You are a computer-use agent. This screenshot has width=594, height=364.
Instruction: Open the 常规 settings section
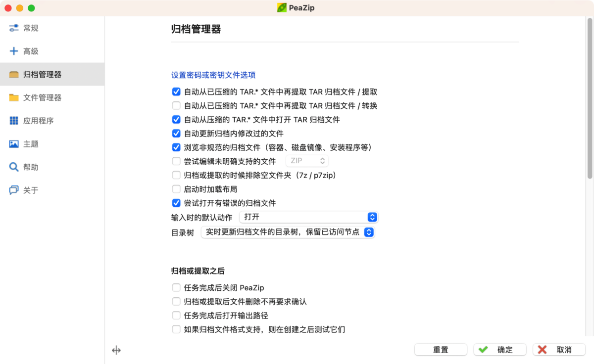tap(52, 28)
